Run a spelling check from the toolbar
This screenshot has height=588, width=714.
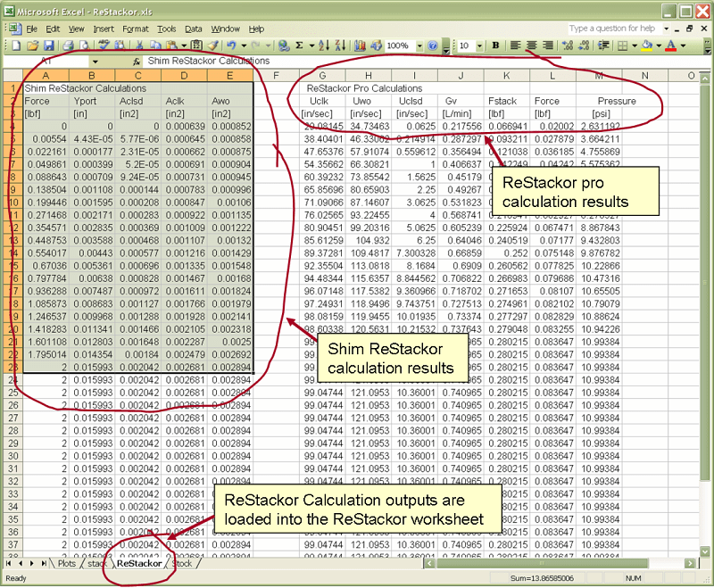[x=103, y=43]
